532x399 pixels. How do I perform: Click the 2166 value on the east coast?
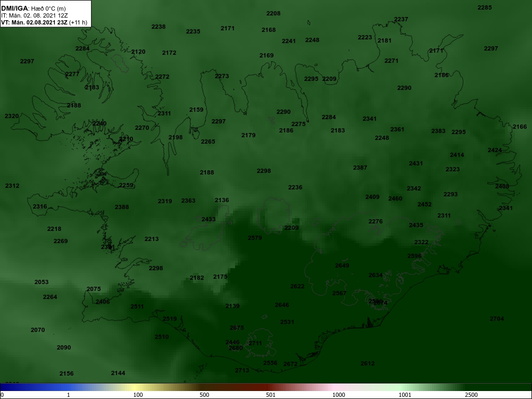click(520, 127)
